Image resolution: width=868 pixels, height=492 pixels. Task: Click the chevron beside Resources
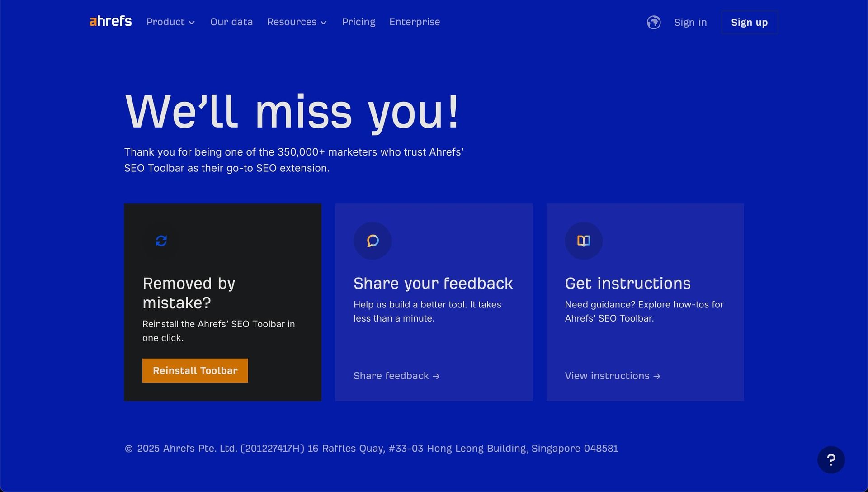pyautogui.click(x=323, y=23)
